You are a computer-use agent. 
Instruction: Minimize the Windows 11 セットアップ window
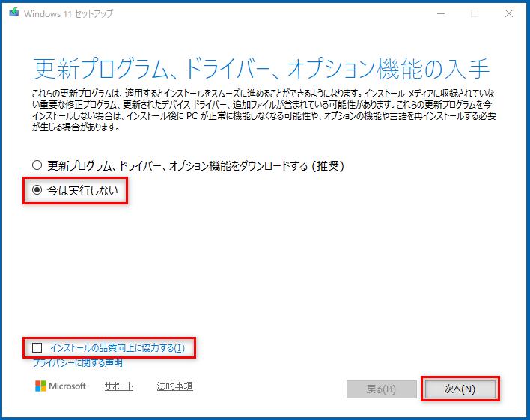point(441,14)
